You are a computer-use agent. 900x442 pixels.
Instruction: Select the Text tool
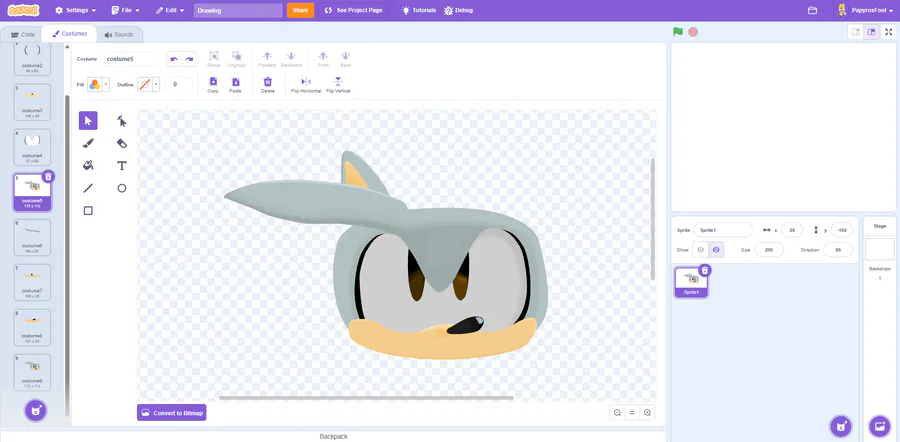tap(122, 165)
